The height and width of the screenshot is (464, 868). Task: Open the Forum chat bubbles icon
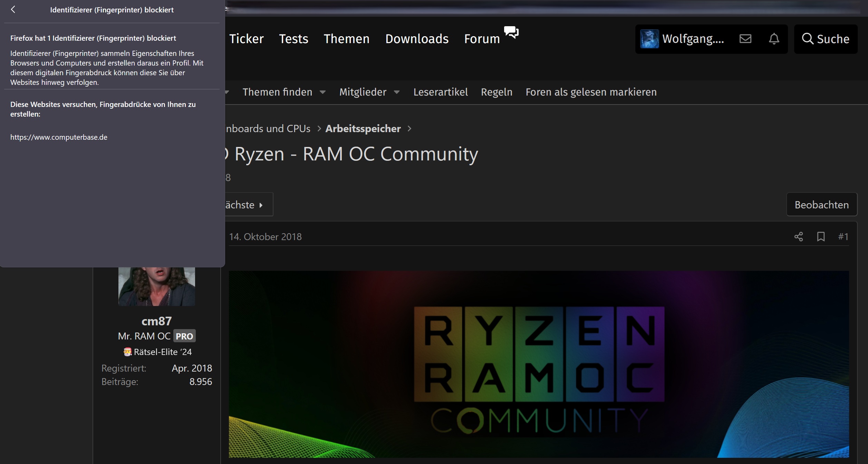[511, 32]
